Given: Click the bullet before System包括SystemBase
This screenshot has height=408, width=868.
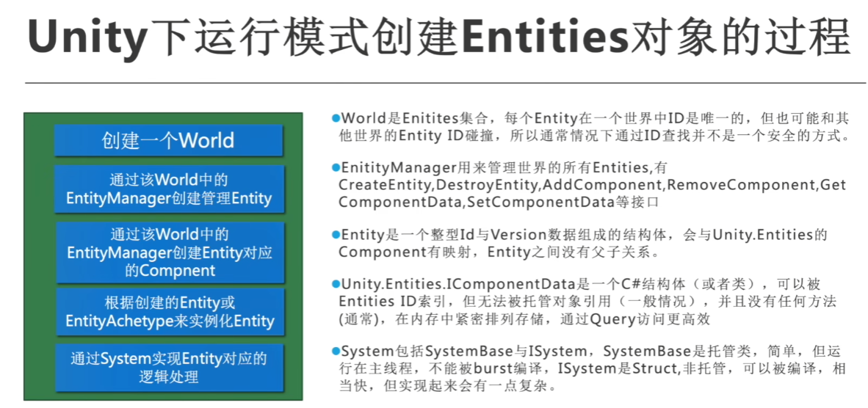Looking at the screenshot, I should (x=336, y=351).
